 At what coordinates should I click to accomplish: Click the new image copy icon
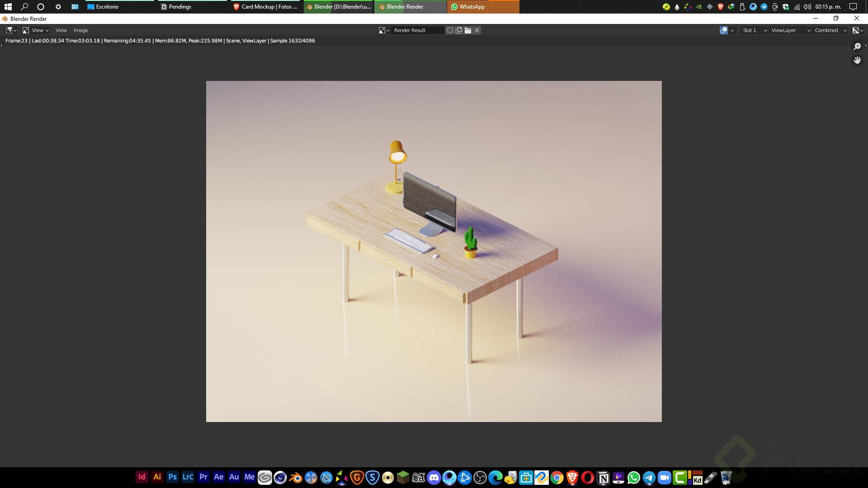pyautogui.click(x=459, y=30)
